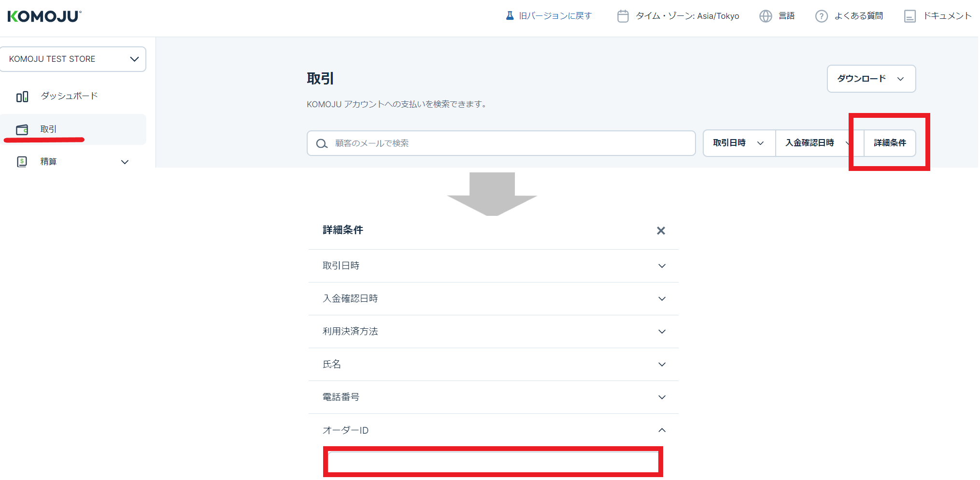Click the KOMOJU logo
The width and height of the screenshot is (980, 480).
click(x=44, y=16)
